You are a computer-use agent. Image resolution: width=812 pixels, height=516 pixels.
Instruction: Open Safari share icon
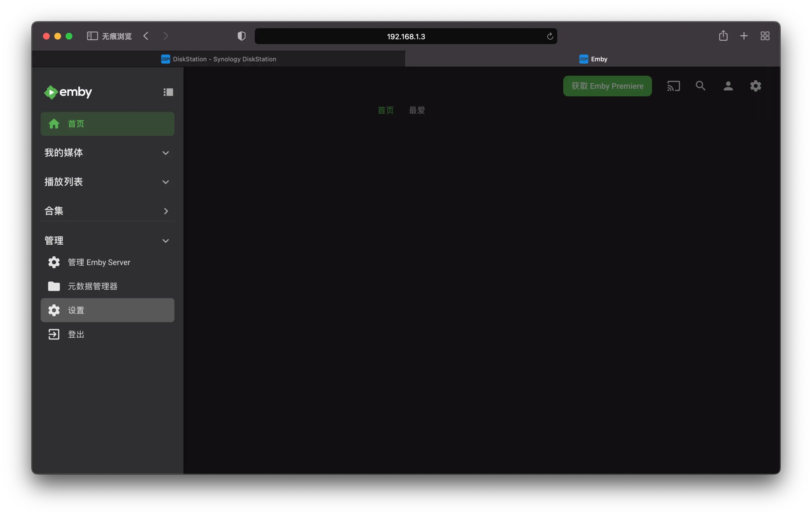723,35
